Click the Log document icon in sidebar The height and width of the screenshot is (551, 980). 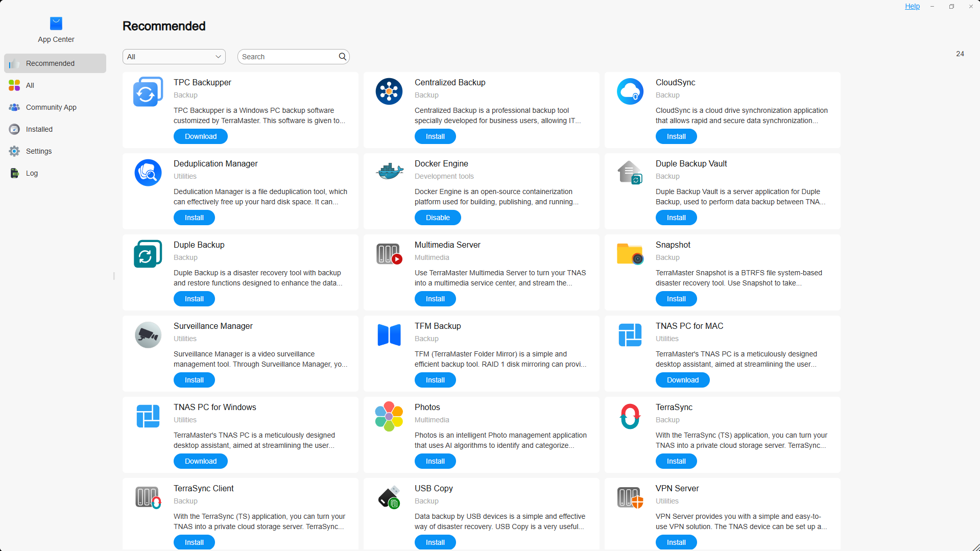point(14,173)
